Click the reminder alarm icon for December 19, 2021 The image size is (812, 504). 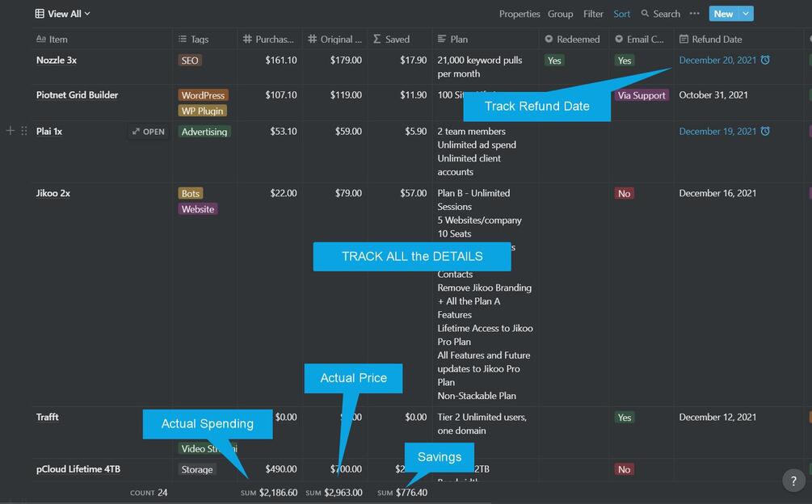(765, 132)
